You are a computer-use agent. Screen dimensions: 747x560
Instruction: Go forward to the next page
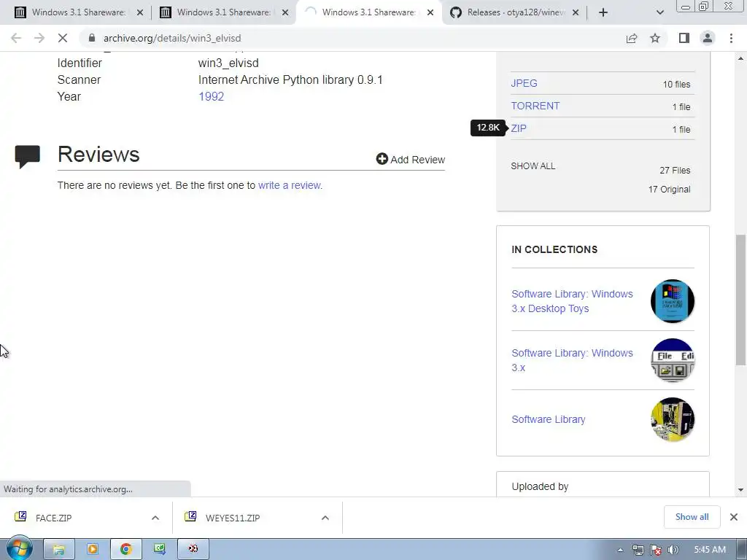pyautogui.click(x=39, y=38)
